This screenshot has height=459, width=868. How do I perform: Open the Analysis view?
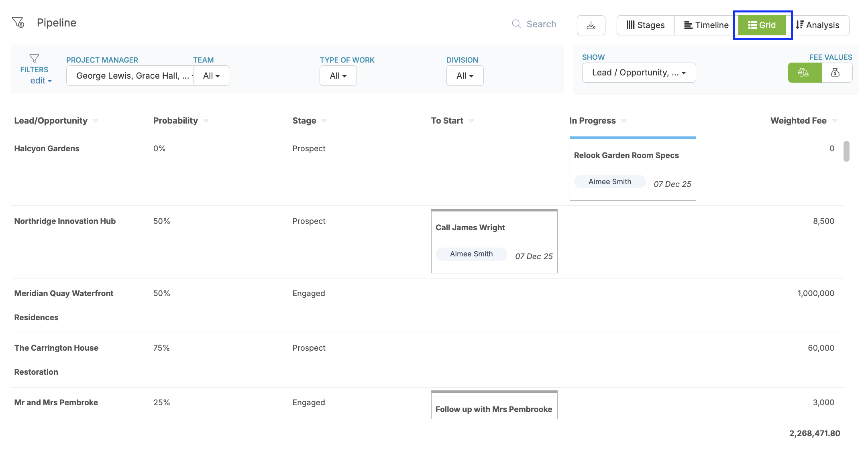click(x=817, y=25)
